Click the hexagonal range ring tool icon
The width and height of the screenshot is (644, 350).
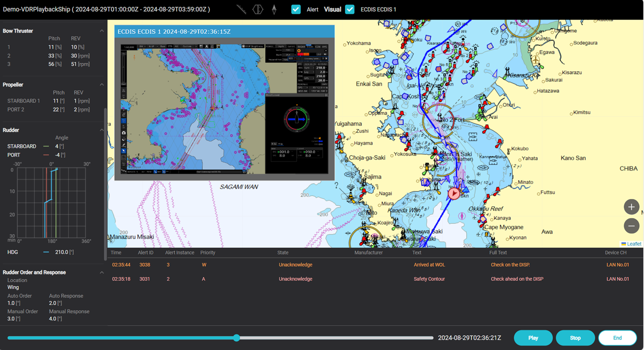point(258,9)
